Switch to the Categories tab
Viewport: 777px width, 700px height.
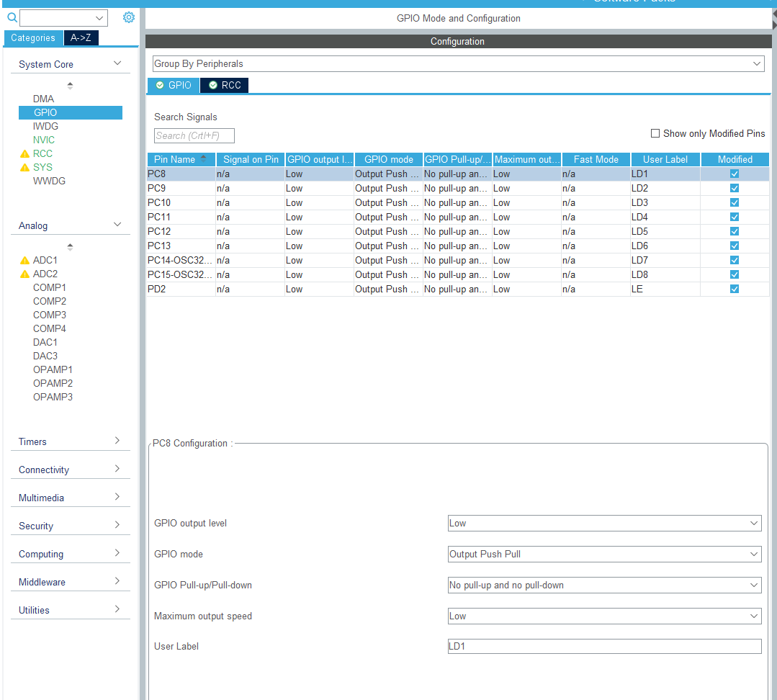pos(33,37)
